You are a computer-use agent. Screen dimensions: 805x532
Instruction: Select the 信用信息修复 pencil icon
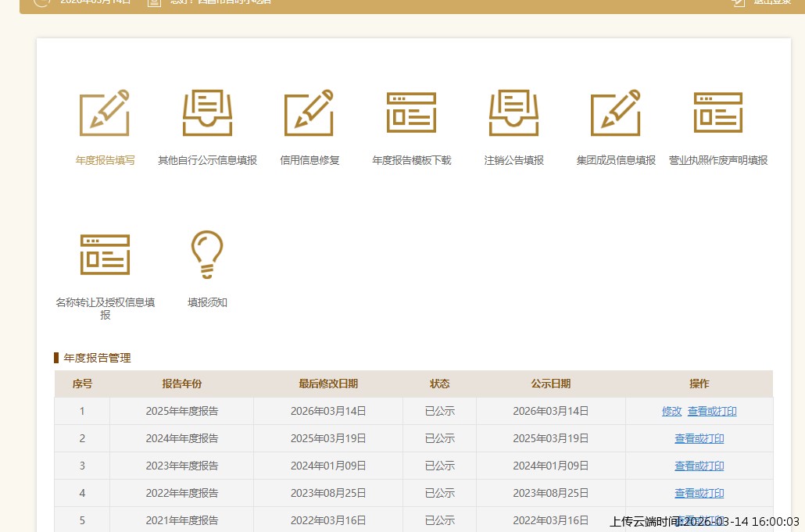point(309,113)
